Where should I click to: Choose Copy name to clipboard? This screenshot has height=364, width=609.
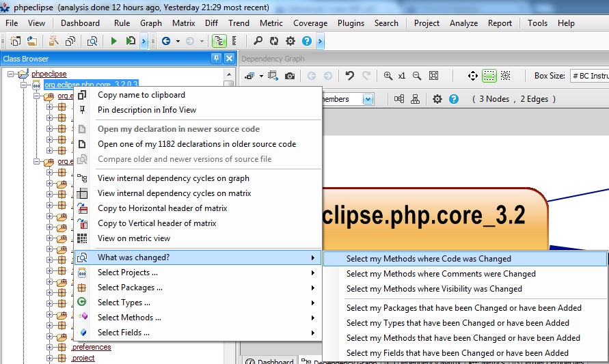[x=141, y=95]
